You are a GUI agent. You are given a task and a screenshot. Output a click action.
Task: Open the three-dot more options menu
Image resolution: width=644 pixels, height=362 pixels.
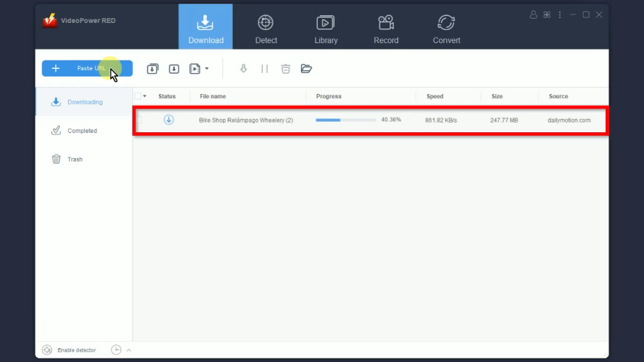coord(560,15)
